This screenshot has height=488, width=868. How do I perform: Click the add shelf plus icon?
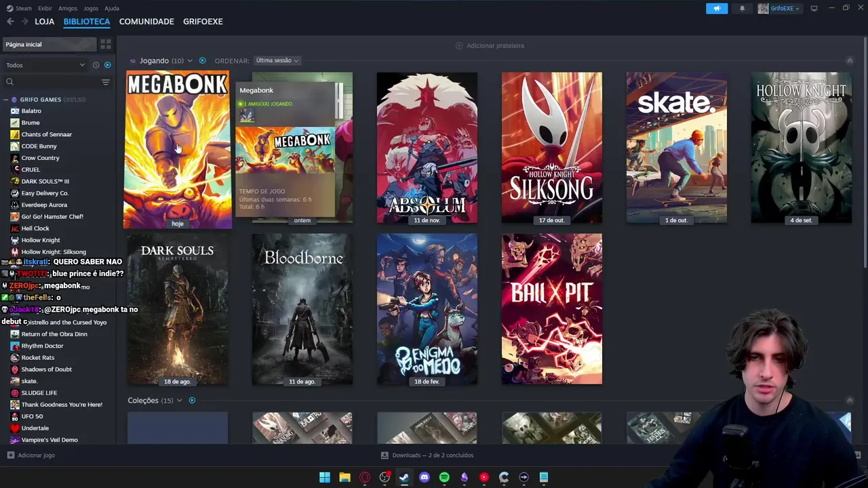pos(459,45)
